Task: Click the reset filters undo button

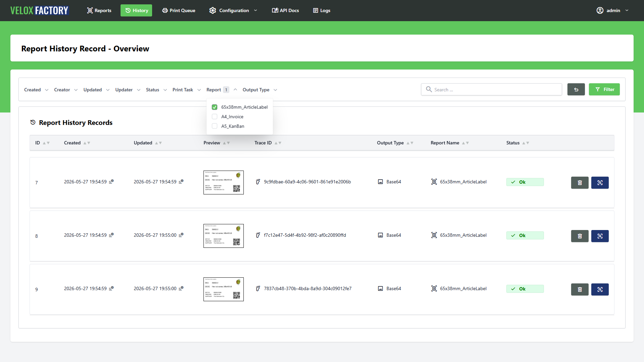Action: click(576, 89)
